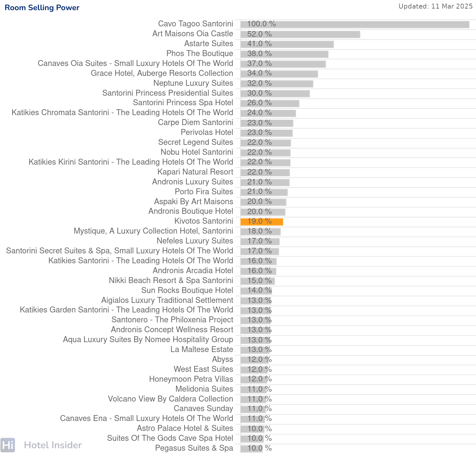Click the Room Selling Power title
Screen dimensions: 476x453
click(42, 8)
